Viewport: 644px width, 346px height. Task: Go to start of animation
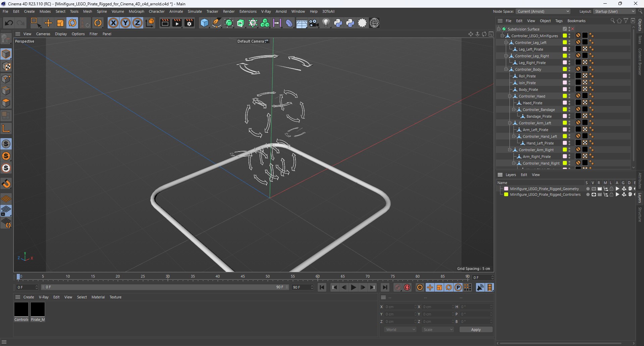(322, 287)
